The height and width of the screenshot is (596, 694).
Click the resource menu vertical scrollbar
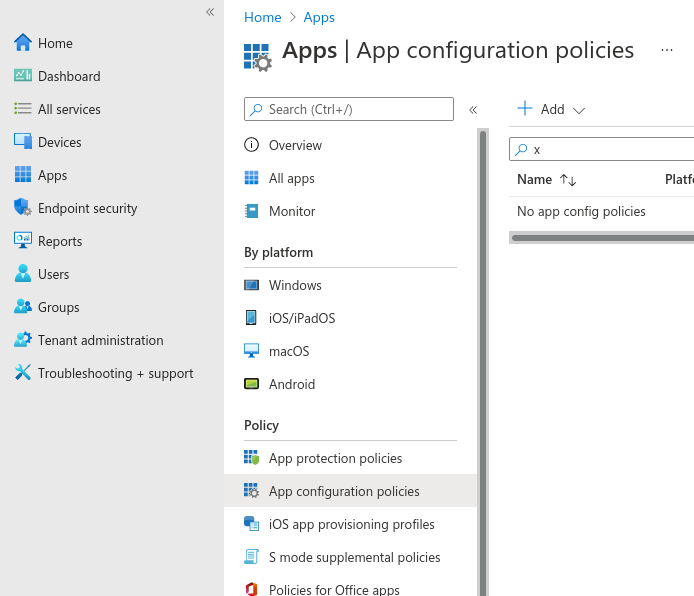[x=483, y=362]
